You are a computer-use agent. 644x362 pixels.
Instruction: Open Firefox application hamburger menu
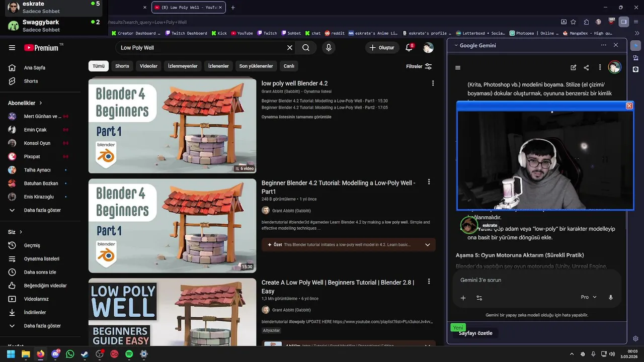[635, 22]
